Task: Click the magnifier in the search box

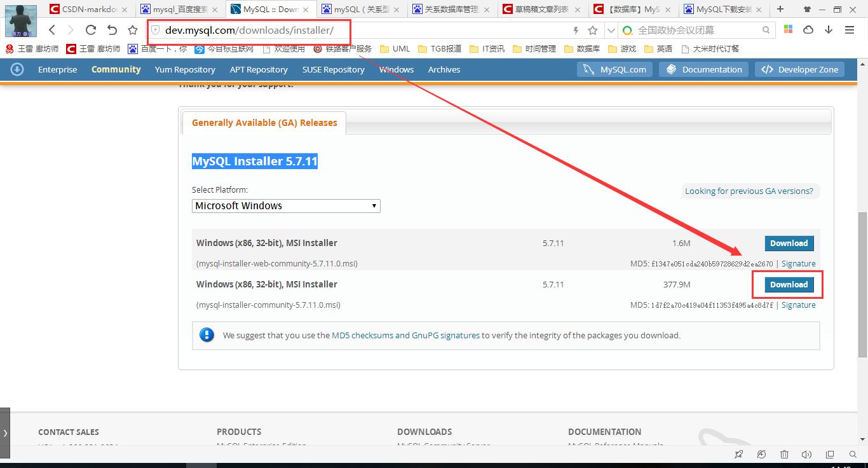Action: coord(766,30)
